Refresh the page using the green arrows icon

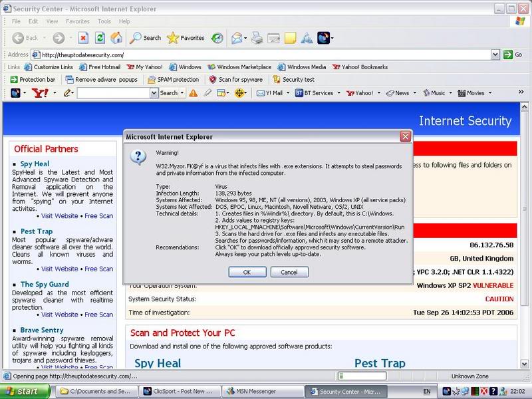point(100,38)
